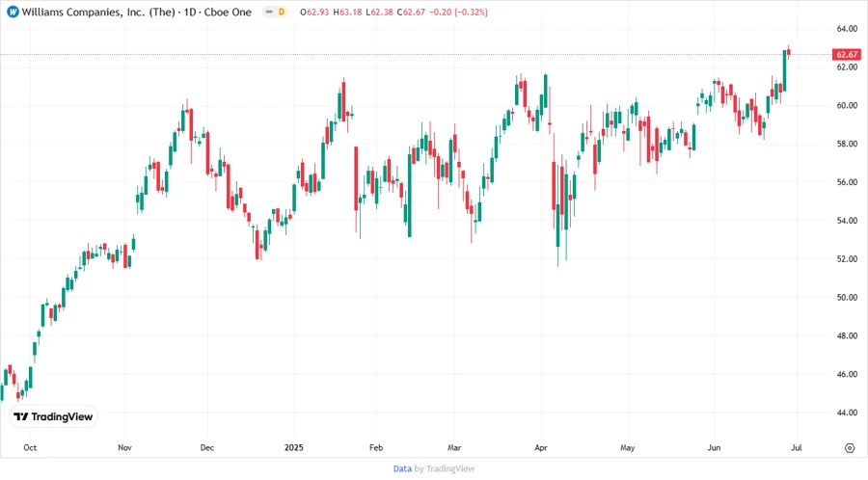
Task: Click the TradingView logo badge
Action: 54,416
